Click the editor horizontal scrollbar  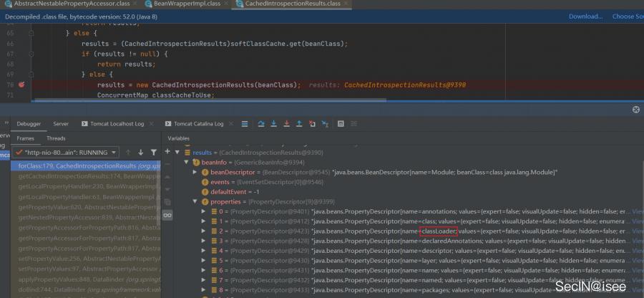(x=210, y=100)
